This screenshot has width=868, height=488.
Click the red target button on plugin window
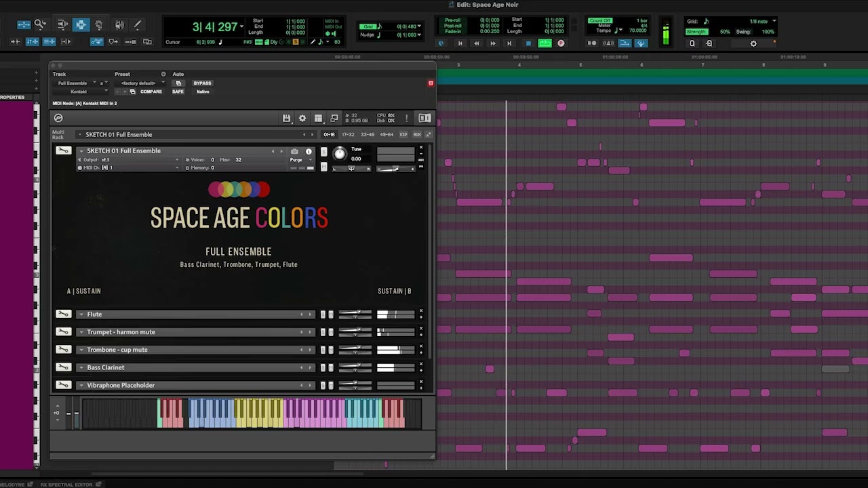(x=431, y=83)
